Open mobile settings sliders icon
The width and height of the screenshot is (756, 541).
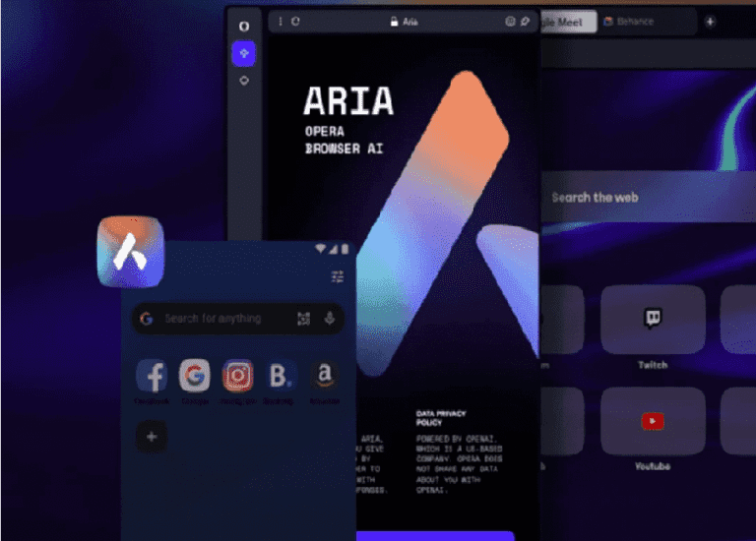[x=337, y=276]
